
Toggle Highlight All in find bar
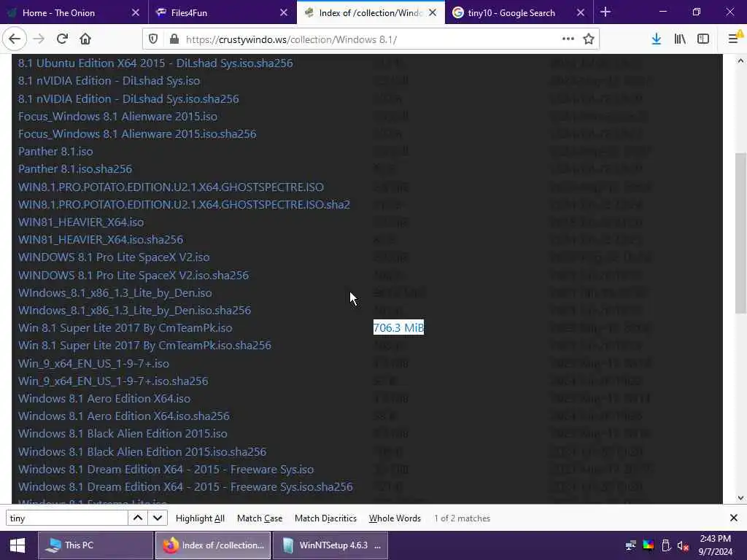pyautogui.click(x=200, y=518)
